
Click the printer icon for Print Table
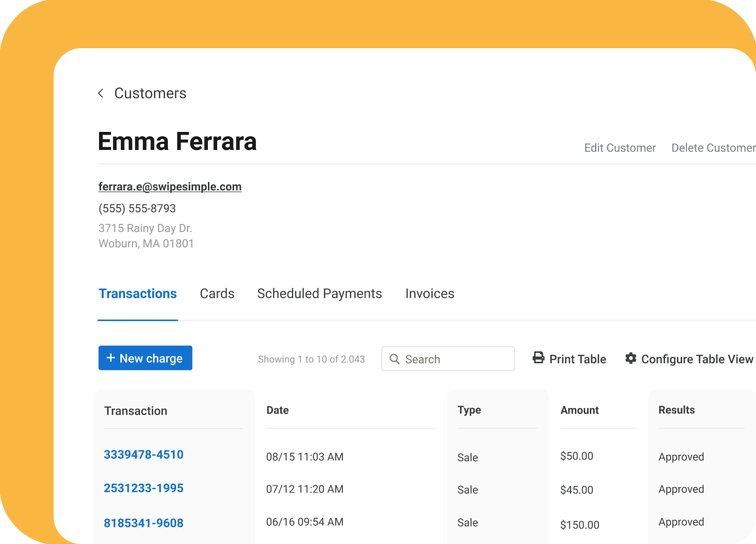[539, 358]
